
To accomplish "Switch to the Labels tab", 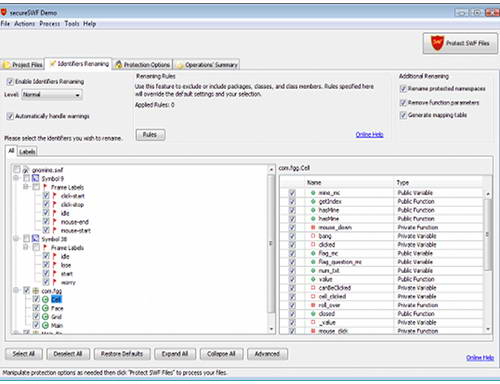I will 27,152.
